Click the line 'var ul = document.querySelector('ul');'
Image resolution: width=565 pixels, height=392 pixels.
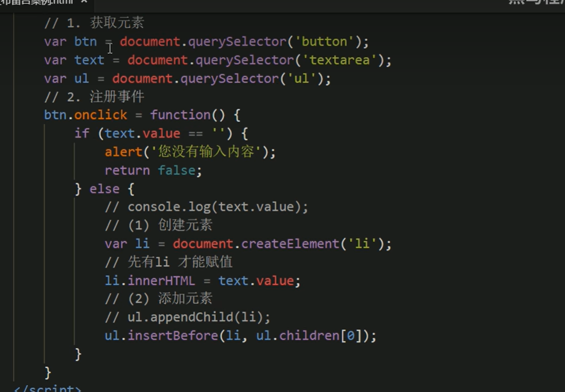click(187, 79)
